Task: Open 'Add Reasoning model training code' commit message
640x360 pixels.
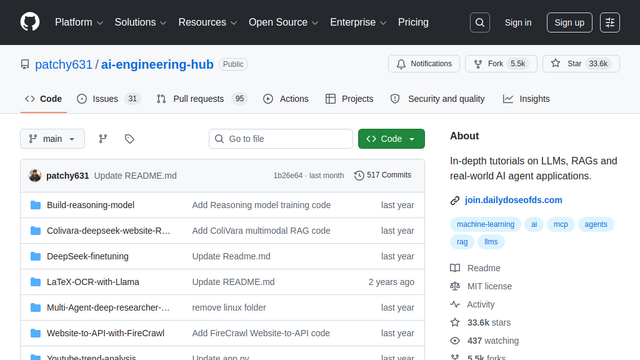Action: coord(261,205)
